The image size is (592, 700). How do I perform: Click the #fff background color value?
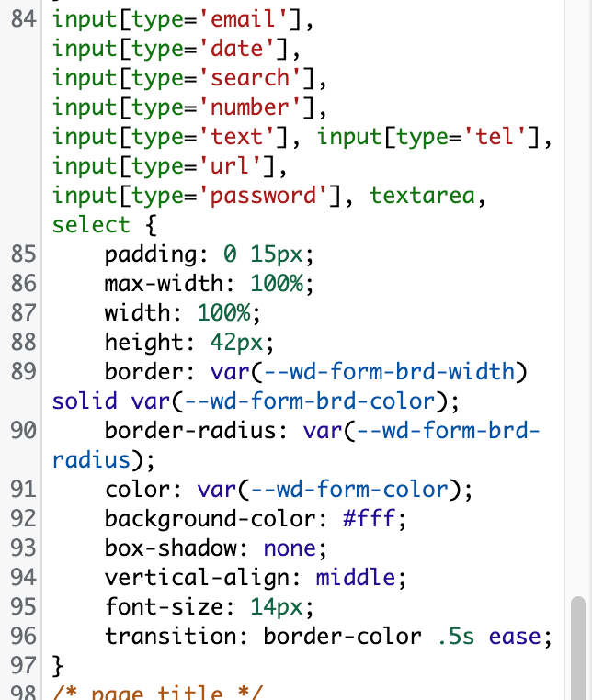(x=373, y=519)
